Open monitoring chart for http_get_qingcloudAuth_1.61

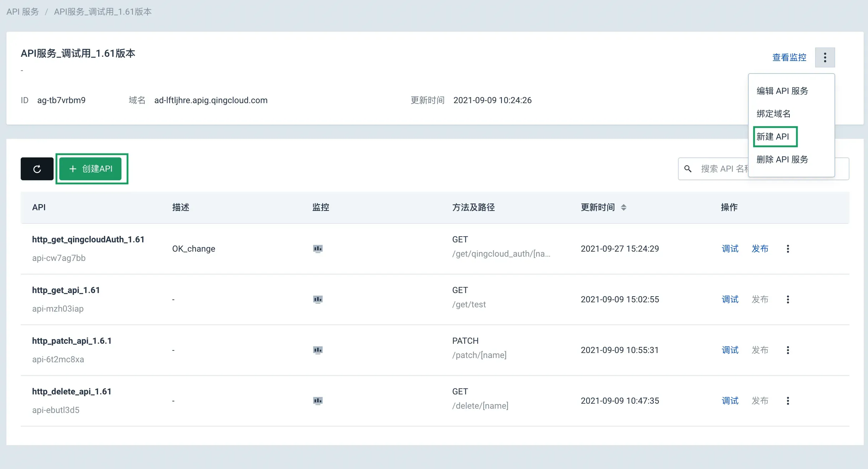pos(318,249)
